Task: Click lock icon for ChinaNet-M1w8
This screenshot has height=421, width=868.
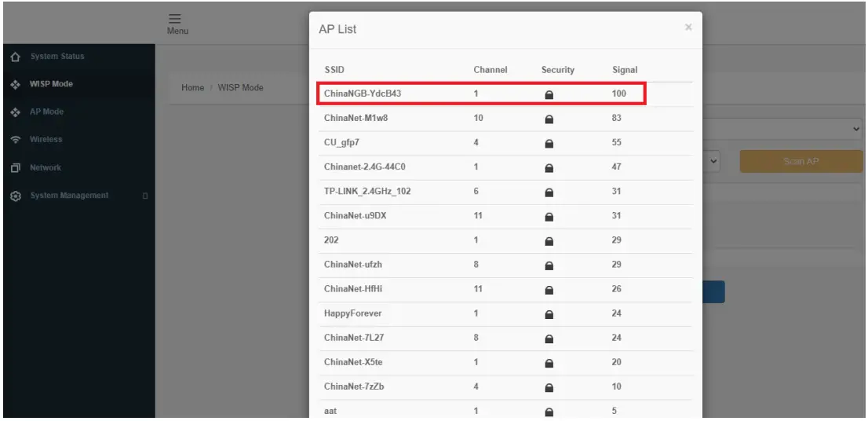Action: tap(549, 118)
